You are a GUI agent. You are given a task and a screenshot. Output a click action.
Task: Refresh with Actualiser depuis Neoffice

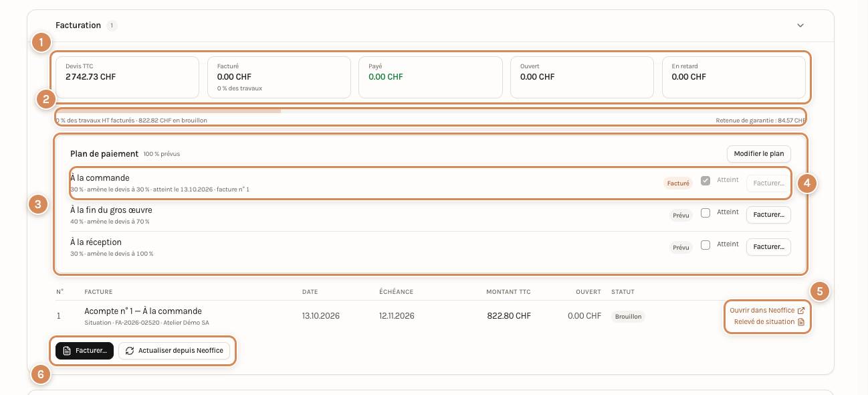(175, 351)
